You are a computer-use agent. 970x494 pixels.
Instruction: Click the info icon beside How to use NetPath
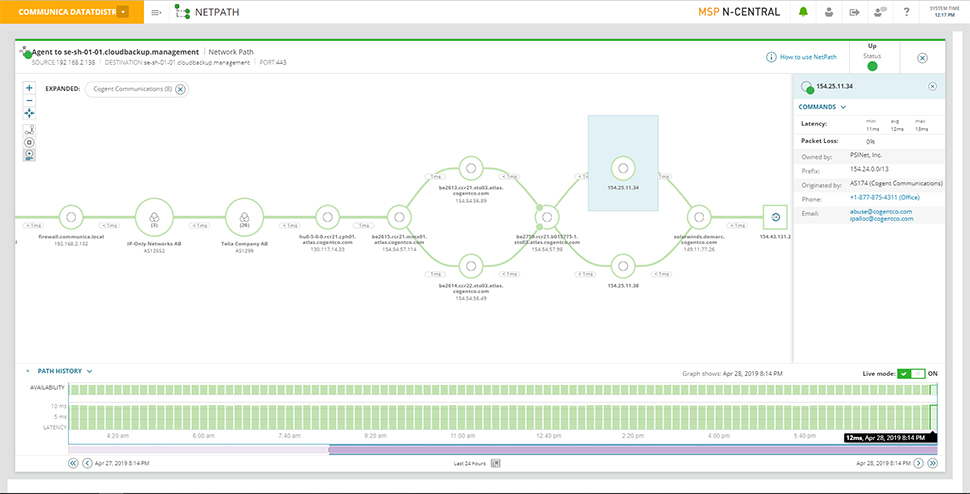pos(771,57)
